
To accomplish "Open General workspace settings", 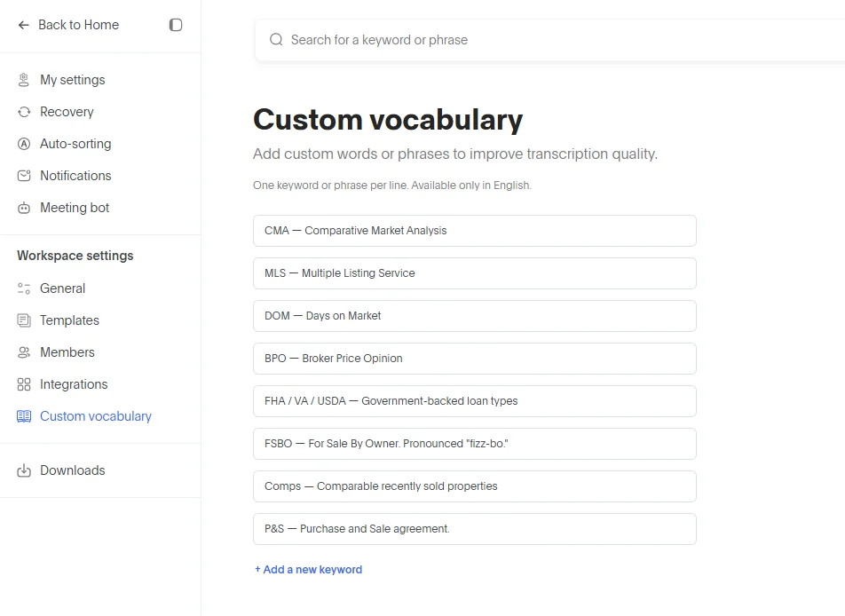I will [62, 288].
